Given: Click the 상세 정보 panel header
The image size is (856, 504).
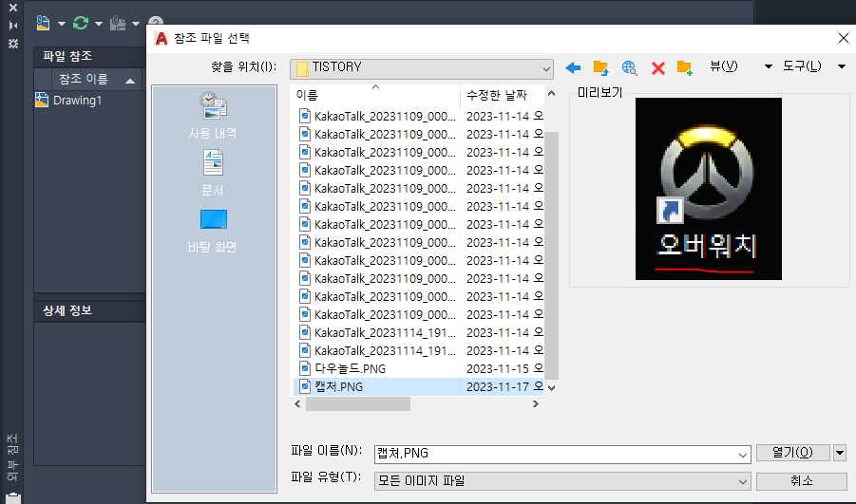Looking at the screenshot, I should click(x=89, y=311).
